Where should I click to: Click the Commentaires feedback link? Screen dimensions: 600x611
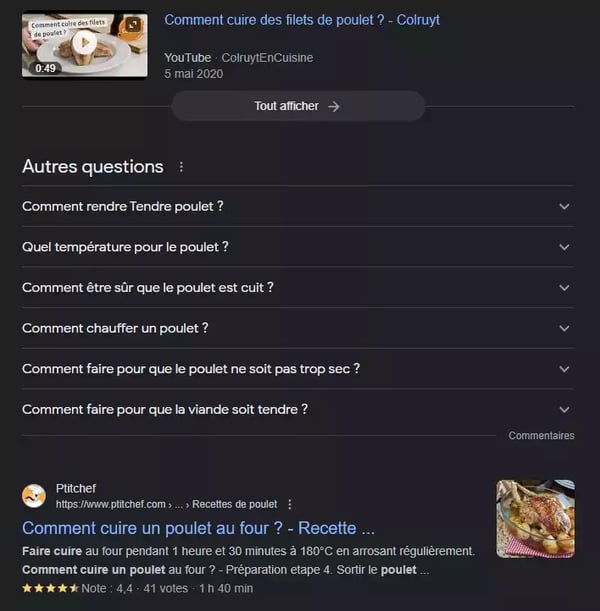[x=541, y=436]
